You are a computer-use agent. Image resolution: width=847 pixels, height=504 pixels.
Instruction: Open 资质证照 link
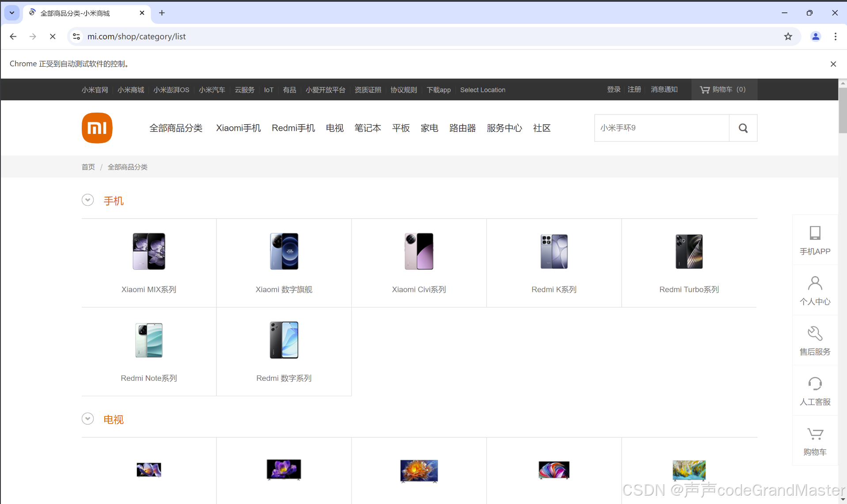pos(368,90)
